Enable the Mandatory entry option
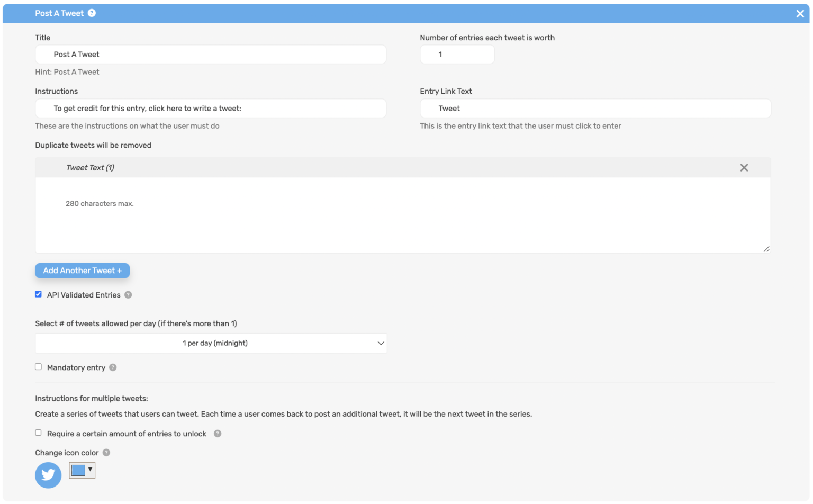 (38, 366)
